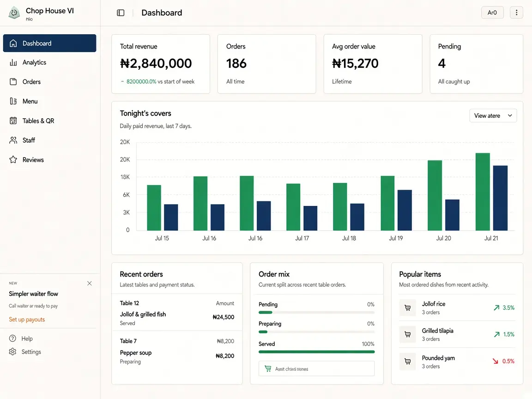Click the Table 12 order row title
The width and height of the screenshot is (532, 399).
coord(129,303)
